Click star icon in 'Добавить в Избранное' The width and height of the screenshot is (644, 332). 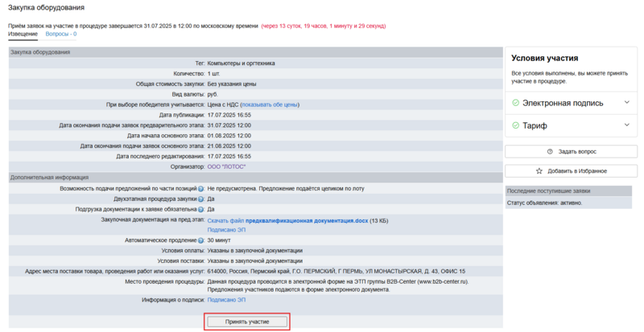(539, 171)
